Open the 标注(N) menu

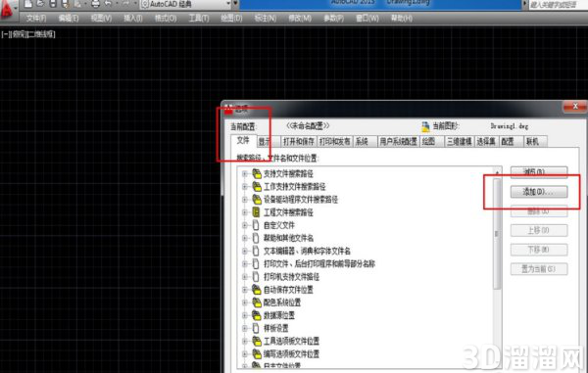(266, 18)
